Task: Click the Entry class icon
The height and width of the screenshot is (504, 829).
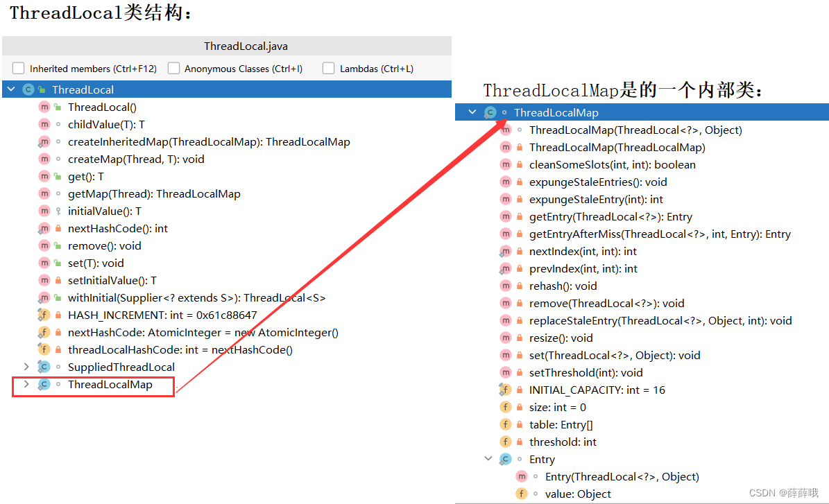Action: 505,459
